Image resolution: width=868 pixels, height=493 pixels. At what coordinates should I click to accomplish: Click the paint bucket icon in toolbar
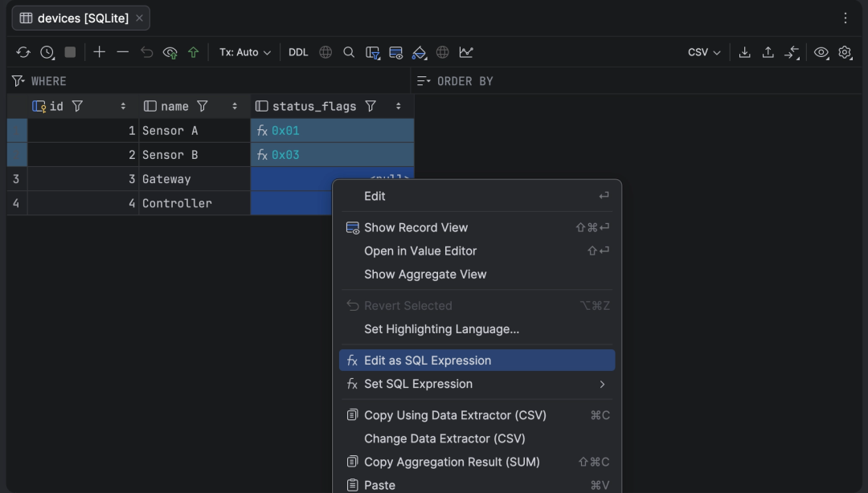tap(419, 52)
